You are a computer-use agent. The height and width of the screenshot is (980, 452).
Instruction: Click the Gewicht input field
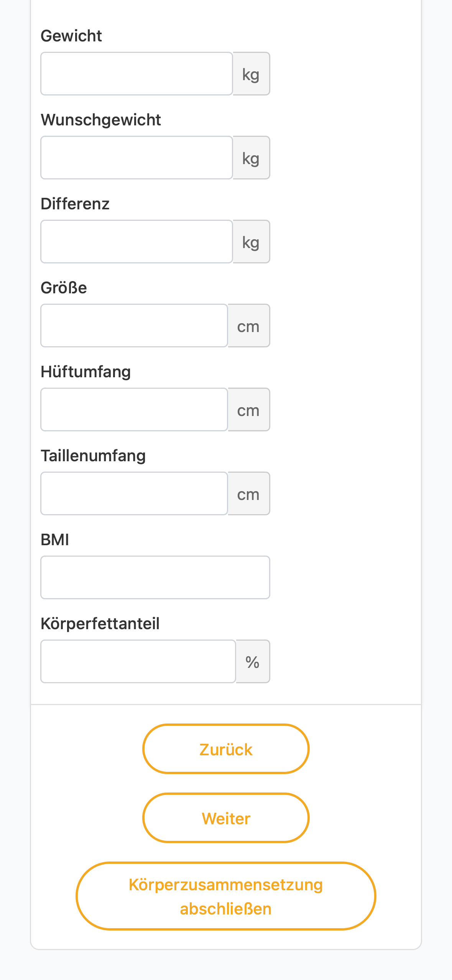point(136,74)
